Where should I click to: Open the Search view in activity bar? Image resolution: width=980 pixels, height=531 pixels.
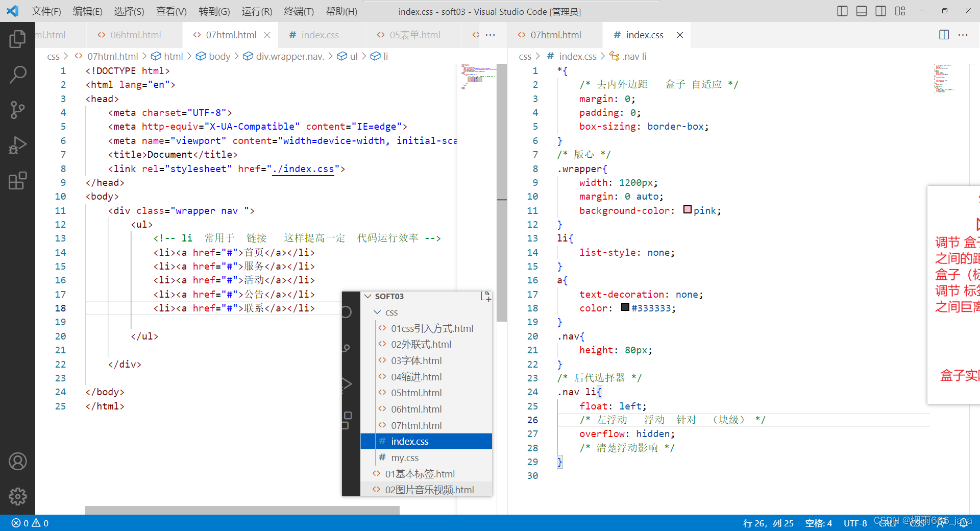click(x=17, y=75)
